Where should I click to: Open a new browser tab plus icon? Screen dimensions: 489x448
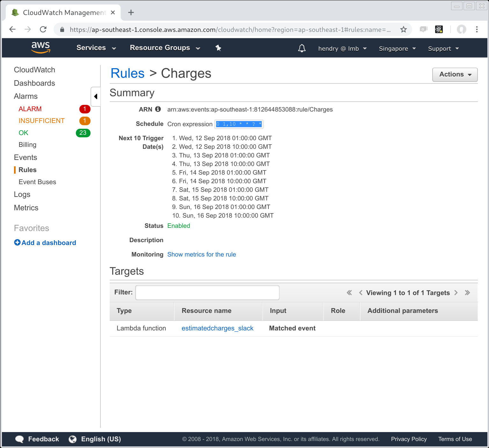[x=131, y=12]
